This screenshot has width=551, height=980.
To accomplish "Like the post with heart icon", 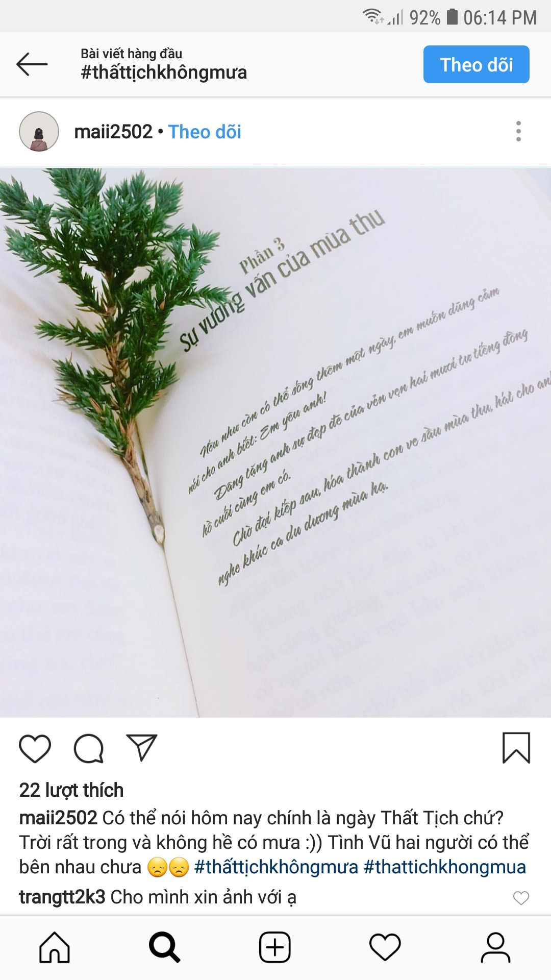I will (35, 749).
